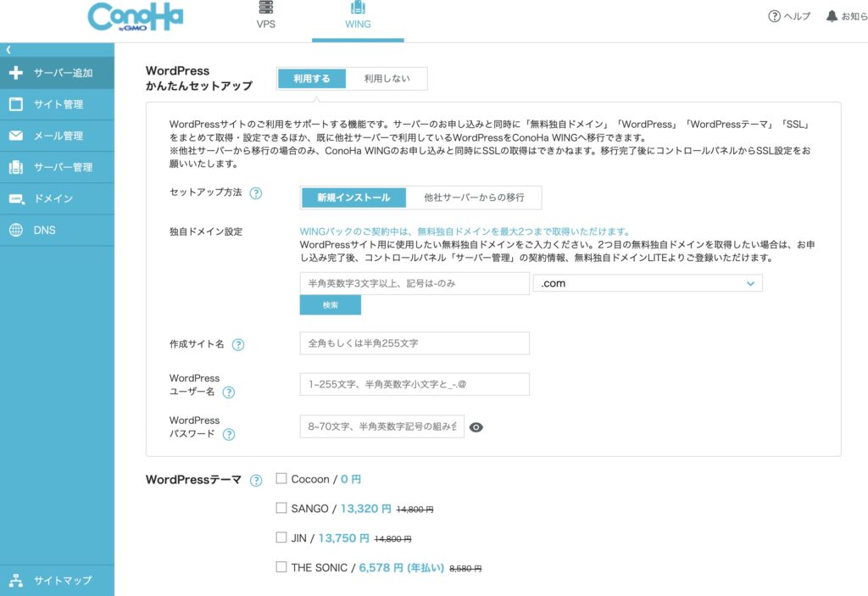Open help for WordPress パスワード
The height and width of the screenshot is (596, 868).
229,434
